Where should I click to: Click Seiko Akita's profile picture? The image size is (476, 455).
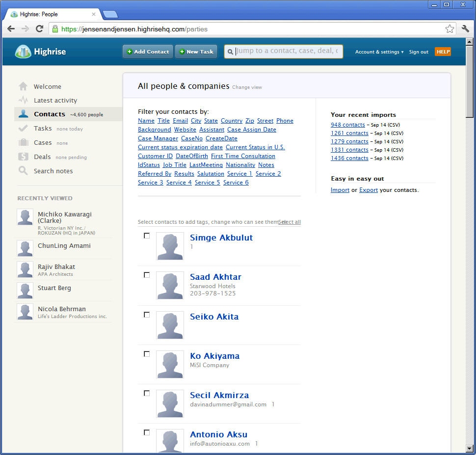point(170,325)
